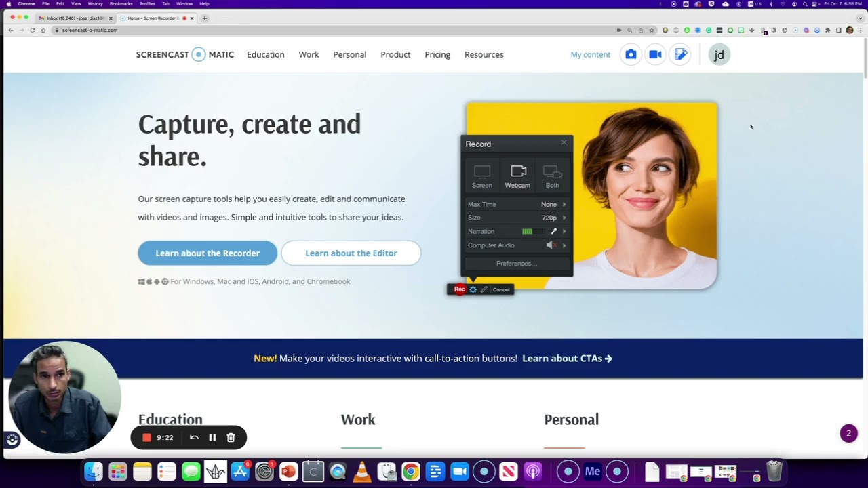This screenshot has height=488, width=868.
Task: Expand Size 720p option arrow
Action: (x=564, y=218)
